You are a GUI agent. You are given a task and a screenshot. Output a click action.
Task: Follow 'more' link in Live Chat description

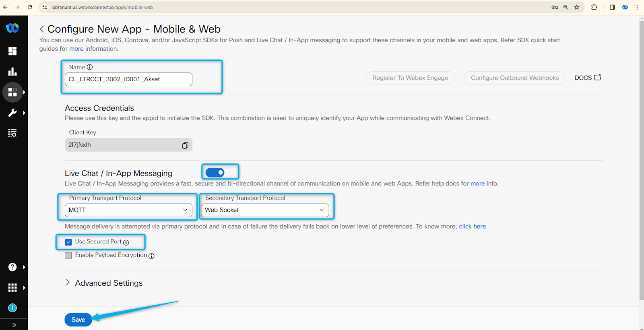(x=478, y=184)
